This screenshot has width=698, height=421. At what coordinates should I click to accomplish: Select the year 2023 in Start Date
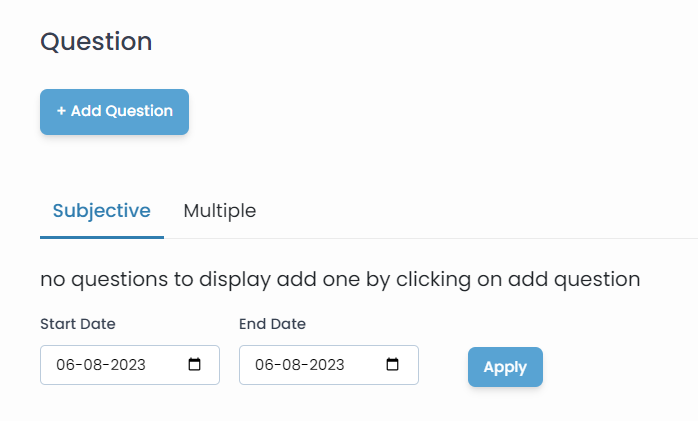tap(124, 365)
